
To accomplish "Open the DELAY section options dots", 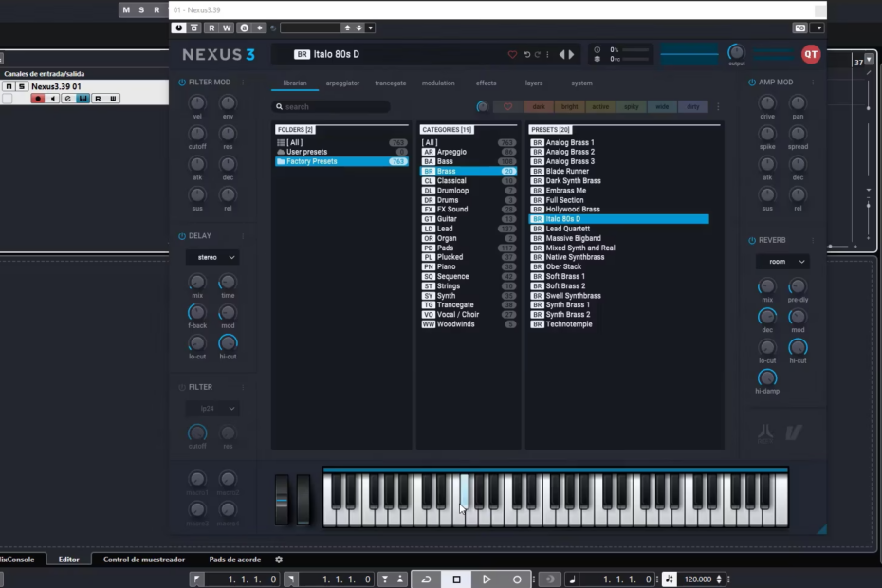I will (243, 236).
